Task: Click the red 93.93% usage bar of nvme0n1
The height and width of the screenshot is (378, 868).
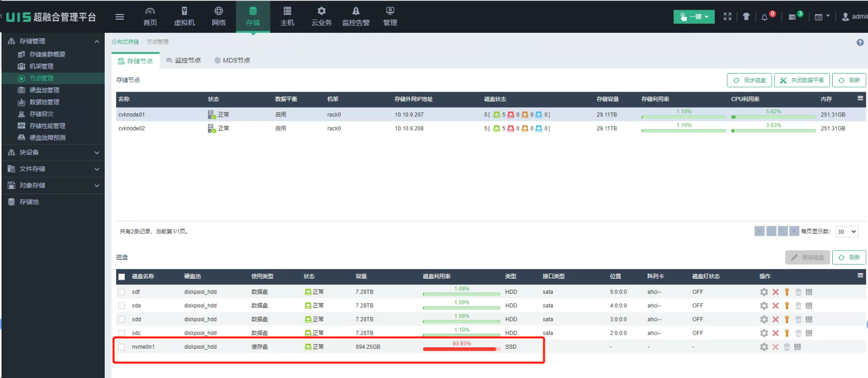Action: [460, 348]
